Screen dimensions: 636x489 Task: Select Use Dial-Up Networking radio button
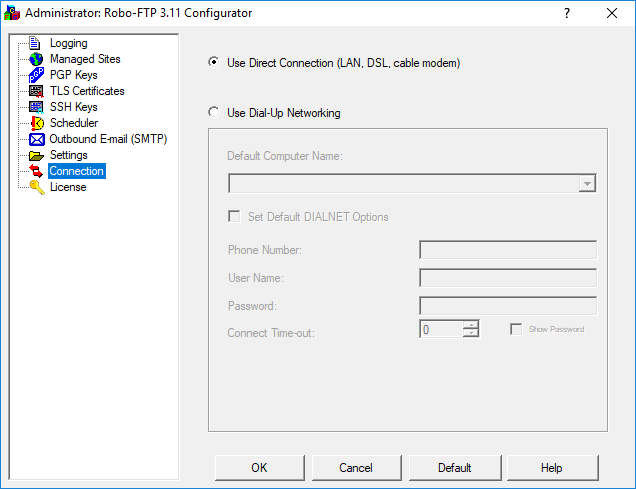[213, 112]
